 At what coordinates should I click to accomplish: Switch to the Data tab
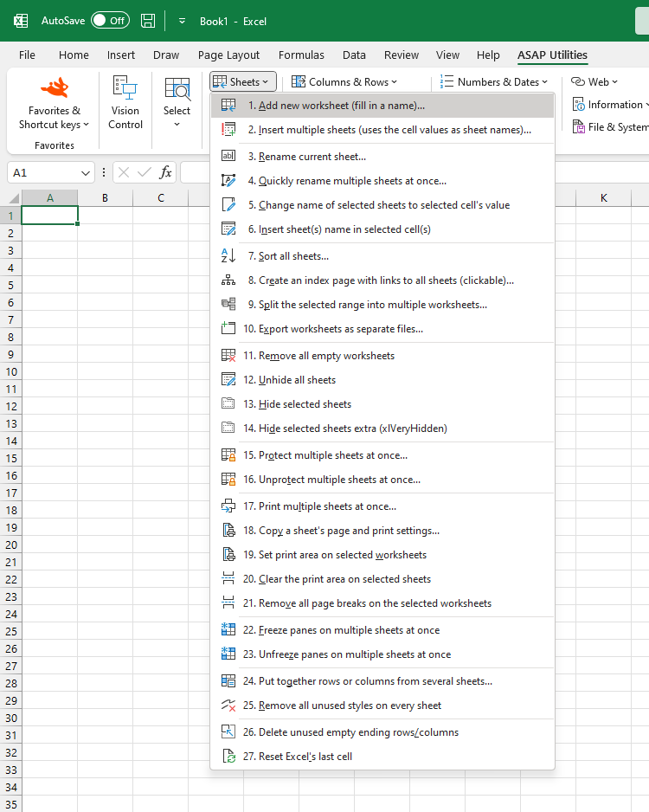(354, 55)
